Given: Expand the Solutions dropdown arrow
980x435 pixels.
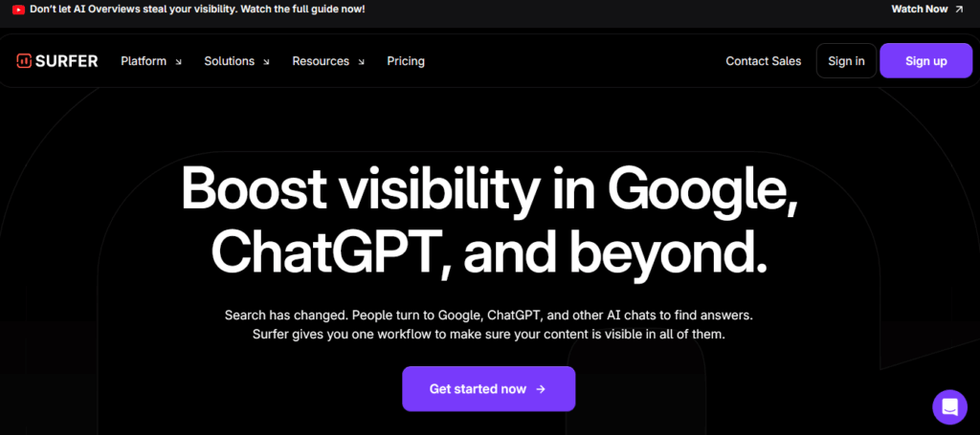Looking at the screenshot, I should pyautogui.click(x=266, y=62).
